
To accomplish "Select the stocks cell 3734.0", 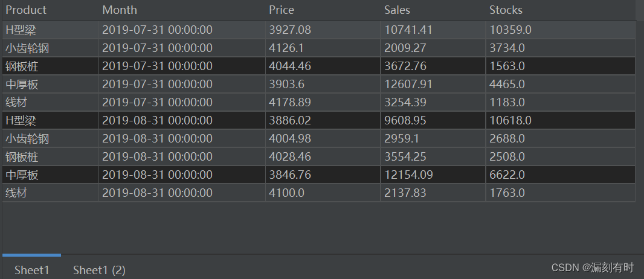I will pos(507,48).
